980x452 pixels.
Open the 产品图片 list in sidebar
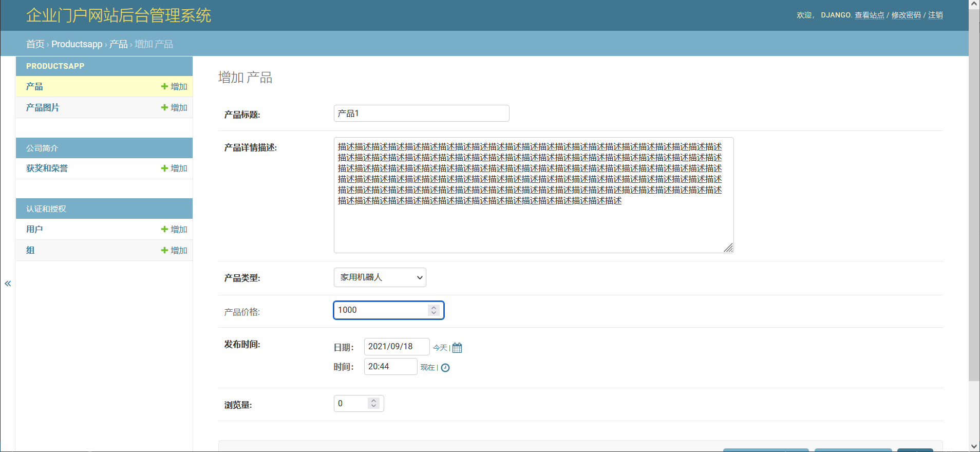tap(43, 108)
